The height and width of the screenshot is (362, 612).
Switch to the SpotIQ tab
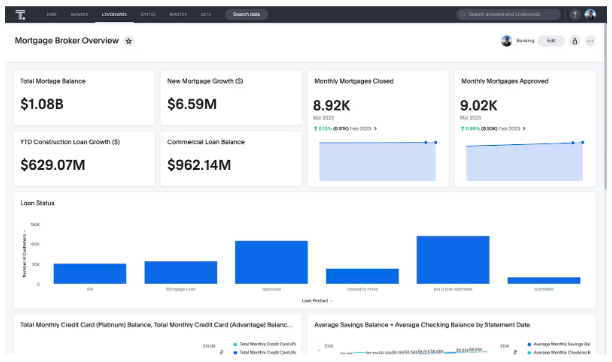point(148,14)
